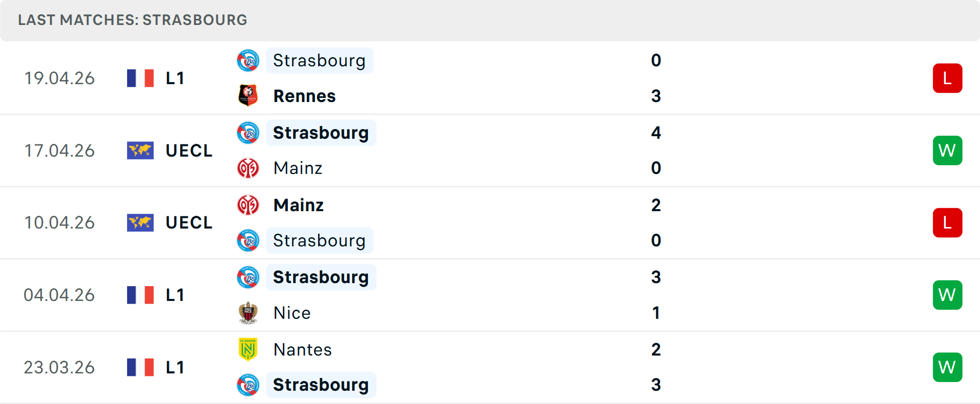Viewport: 980px width, 404px height.
Task: Toggle the W result for the Nantes match
Action: click(948, 367)
